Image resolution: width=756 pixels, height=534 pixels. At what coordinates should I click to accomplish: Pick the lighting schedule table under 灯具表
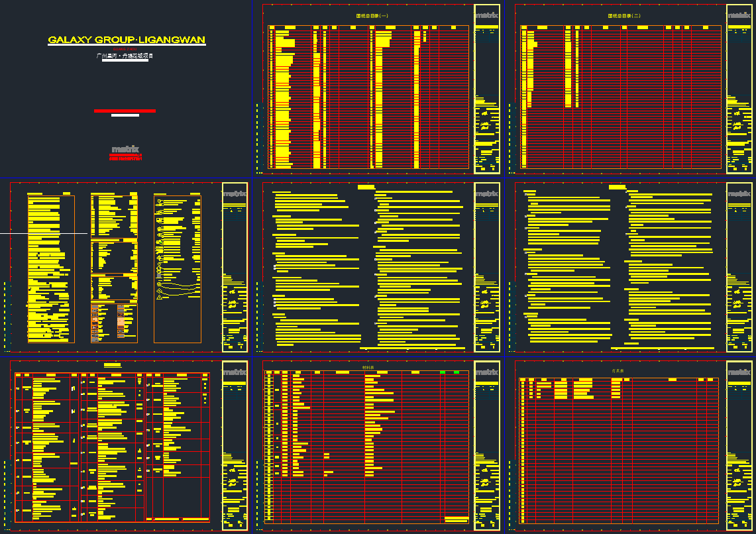(x=619, y=451)
